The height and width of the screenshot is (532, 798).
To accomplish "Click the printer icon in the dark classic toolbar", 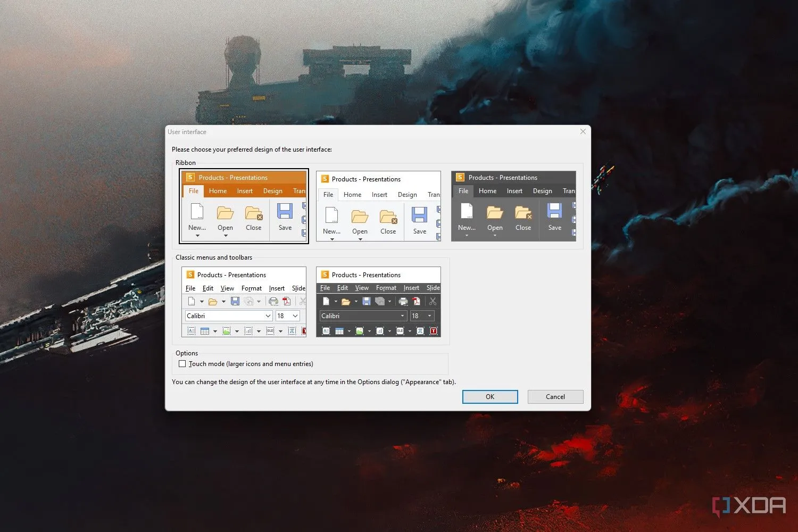I will (x=403, y=302).
